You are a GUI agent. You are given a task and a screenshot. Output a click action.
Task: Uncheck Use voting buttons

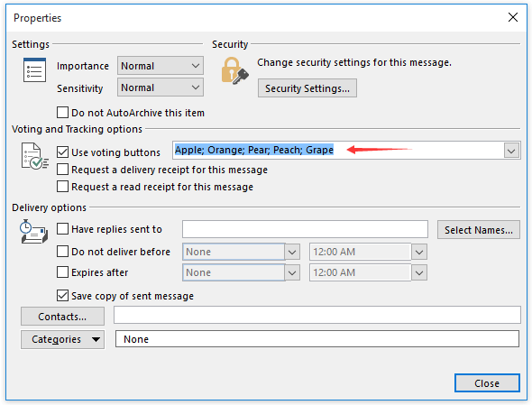(x=62, y=152)
